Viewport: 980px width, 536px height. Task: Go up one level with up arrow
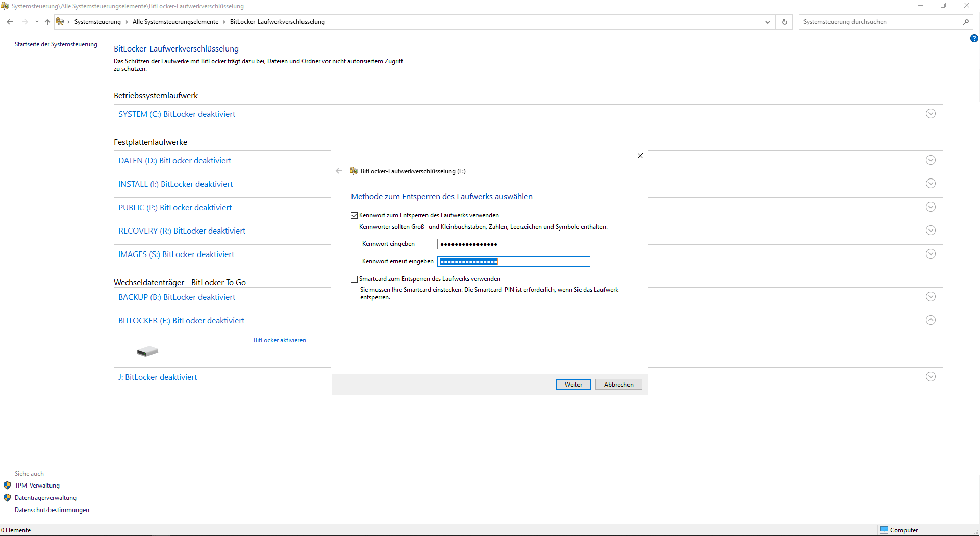coord(47,22)
